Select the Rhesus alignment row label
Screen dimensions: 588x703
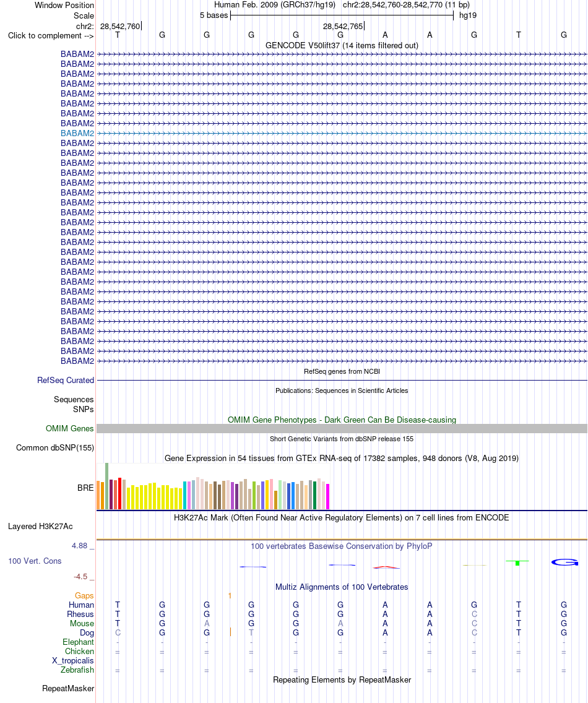pyautogui.click(x=80, y=615)
